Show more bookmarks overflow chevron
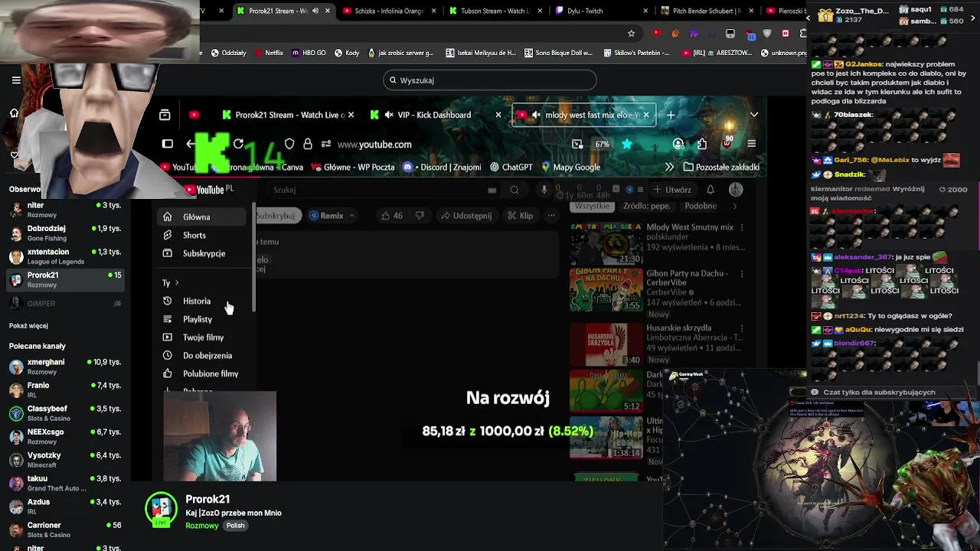Screen dimensions: 980x551 [669, 167]
